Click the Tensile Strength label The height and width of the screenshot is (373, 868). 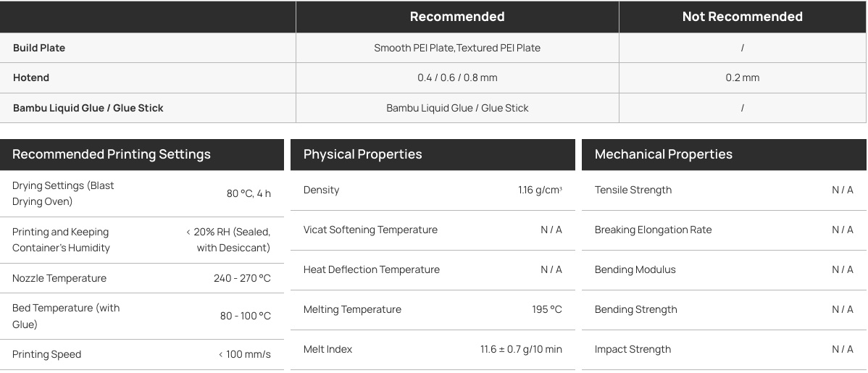(633, 190)
